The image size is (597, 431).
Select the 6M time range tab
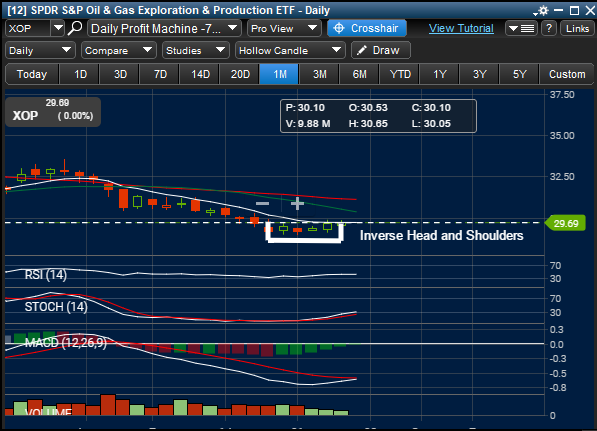tap(360, 74)
